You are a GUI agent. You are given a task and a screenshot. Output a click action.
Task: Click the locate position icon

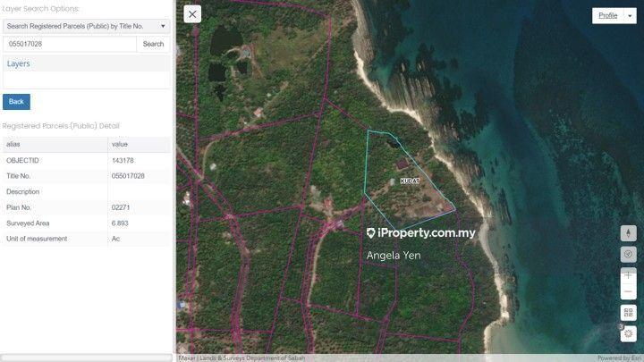click(628, 254)
